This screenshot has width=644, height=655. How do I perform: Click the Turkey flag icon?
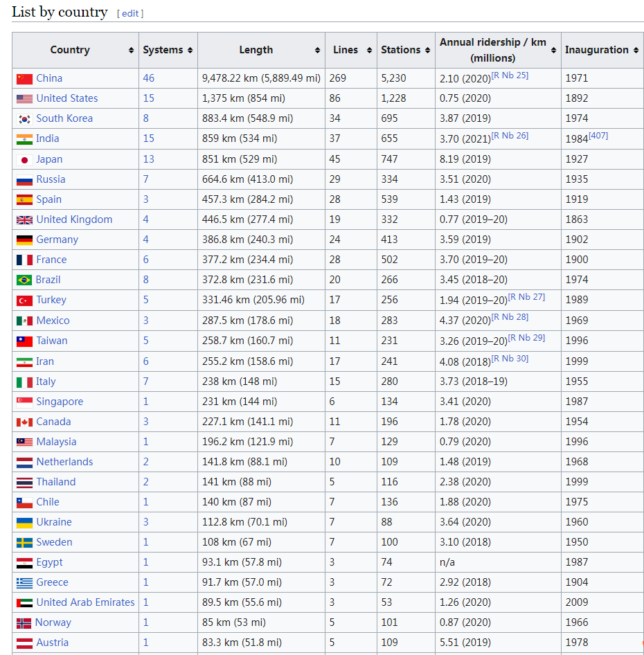(24, 300)
